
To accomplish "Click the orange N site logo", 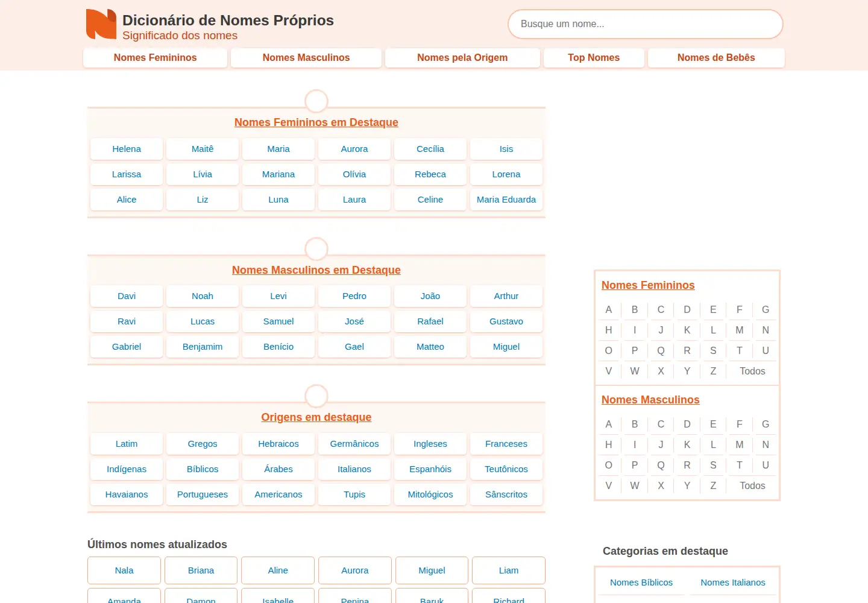I will (x=101, y=24).
